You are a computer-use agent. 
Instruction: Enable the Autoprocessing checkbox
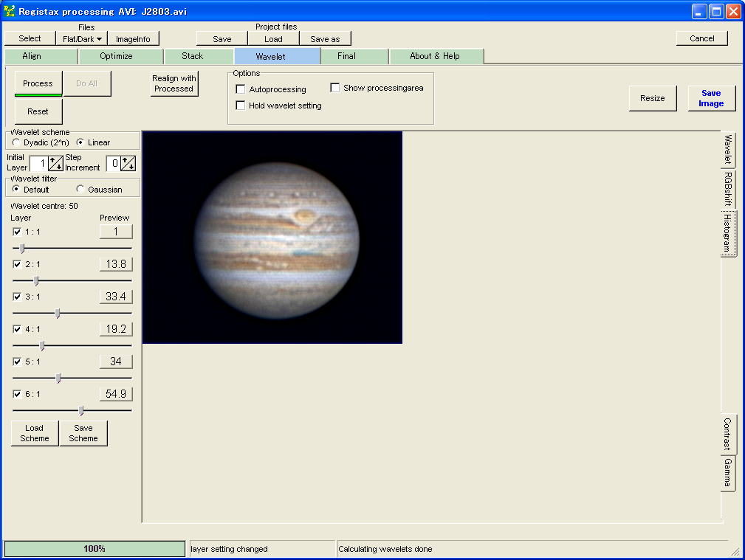tap(241, 89)
